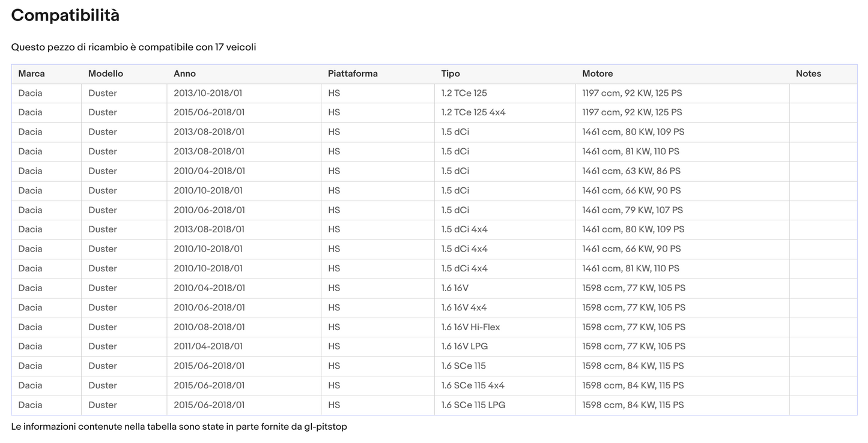Click the Piattaforma column header

coord(378,74)
